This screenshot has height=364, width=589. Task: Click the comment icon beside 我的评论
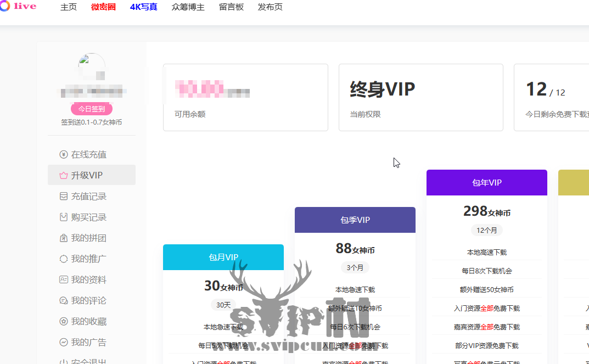pos(64,300)
